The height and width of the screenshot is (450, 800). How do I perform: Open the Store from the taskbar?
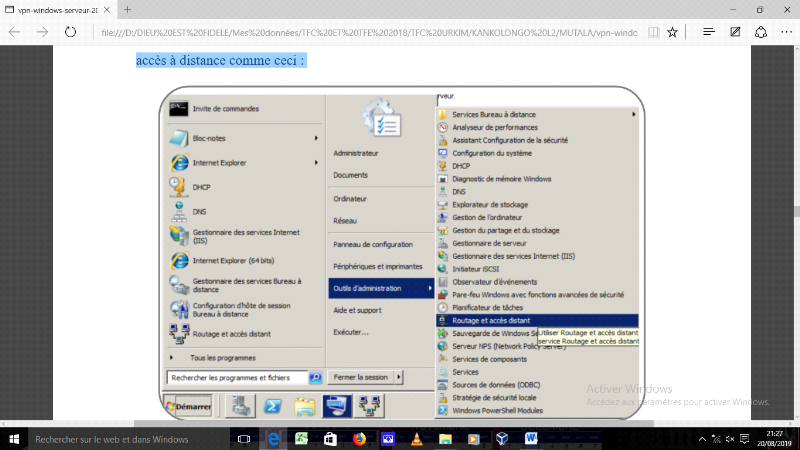330,439
